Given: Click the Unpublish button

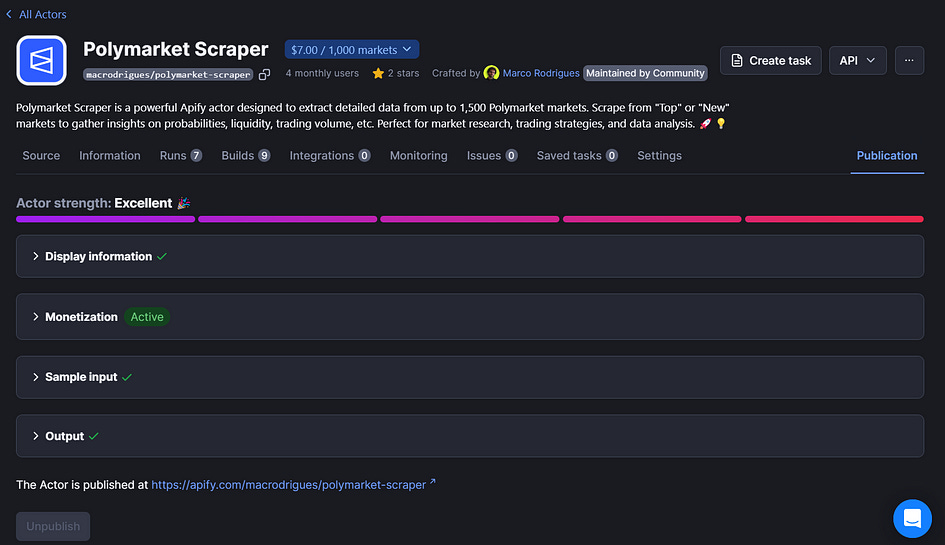Looking at the screenshot, I should pos(53,526).
